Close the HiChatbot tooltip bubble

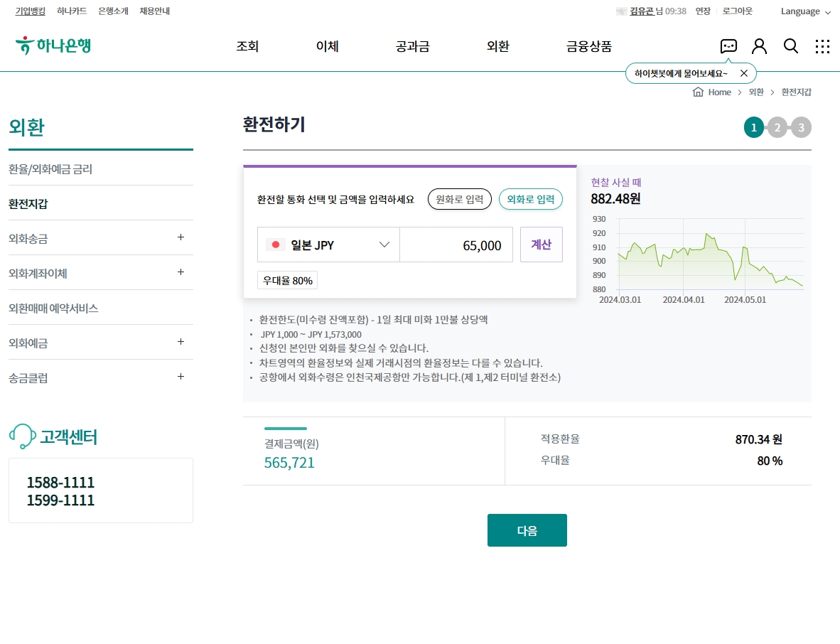click(x=744, y=73)
